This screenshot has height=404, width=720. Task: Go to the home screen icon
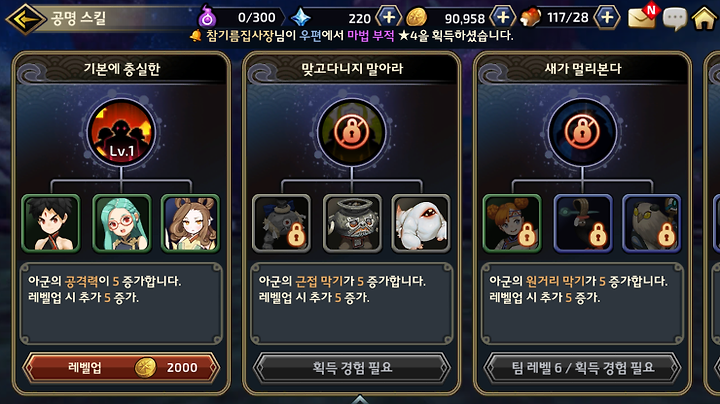704,18
